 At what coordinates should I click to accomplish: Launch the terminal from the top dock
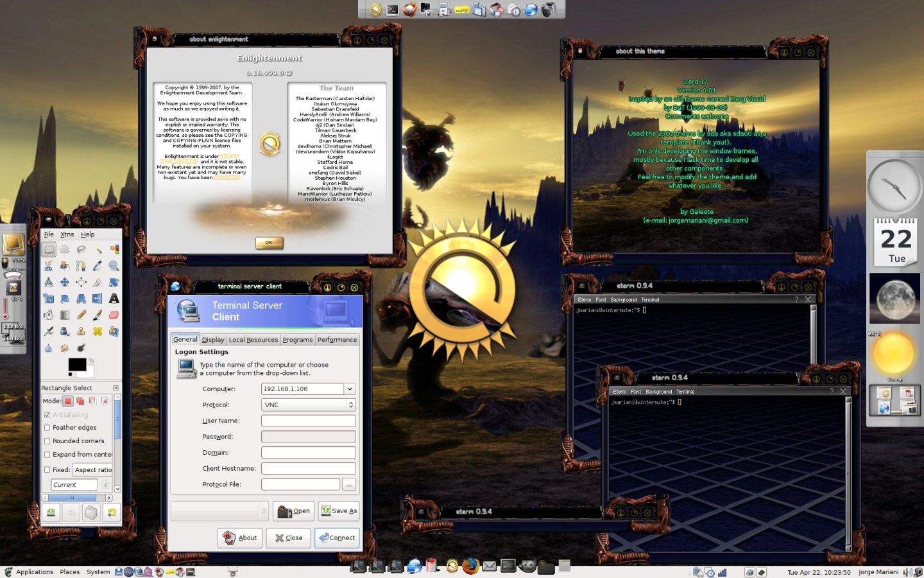click(x=392, y=9)
